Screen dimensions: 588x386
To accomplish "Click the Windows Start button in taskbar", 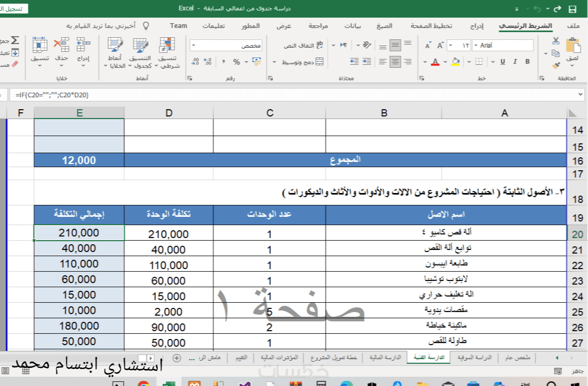I will pyautogui.click(x=574, y=383).
